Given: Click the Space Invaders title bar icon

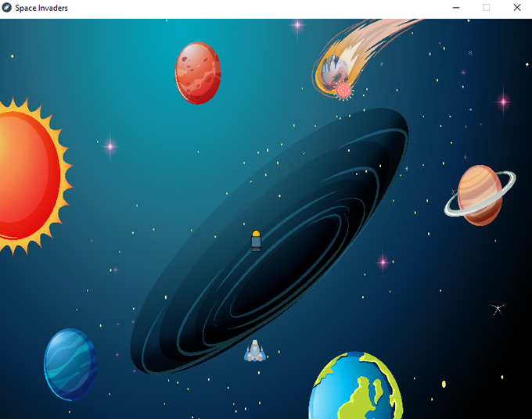Looking at the screenshot, I should 7,8.
